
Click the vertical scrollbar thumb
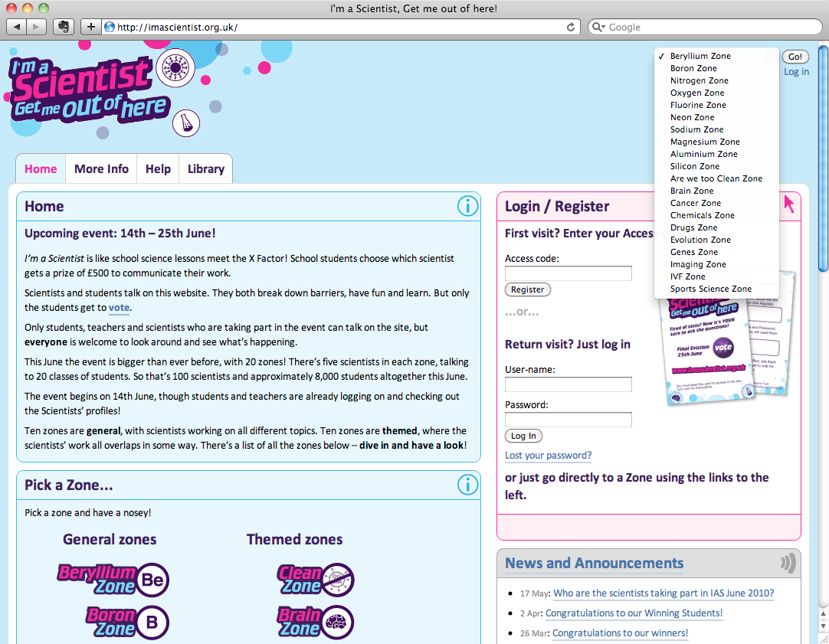(x=823, y=159)
